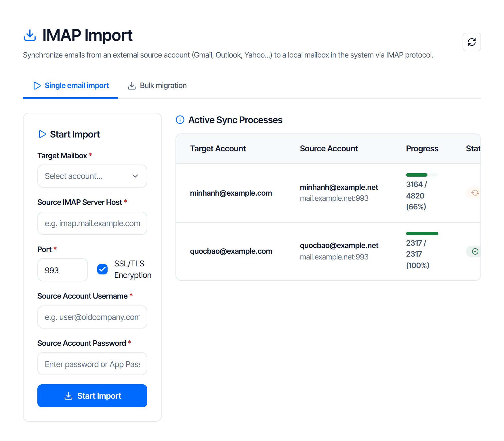The image size is (504, 441).
Task: Focus the Source Account Username field
Action: (x=92, y=317)
